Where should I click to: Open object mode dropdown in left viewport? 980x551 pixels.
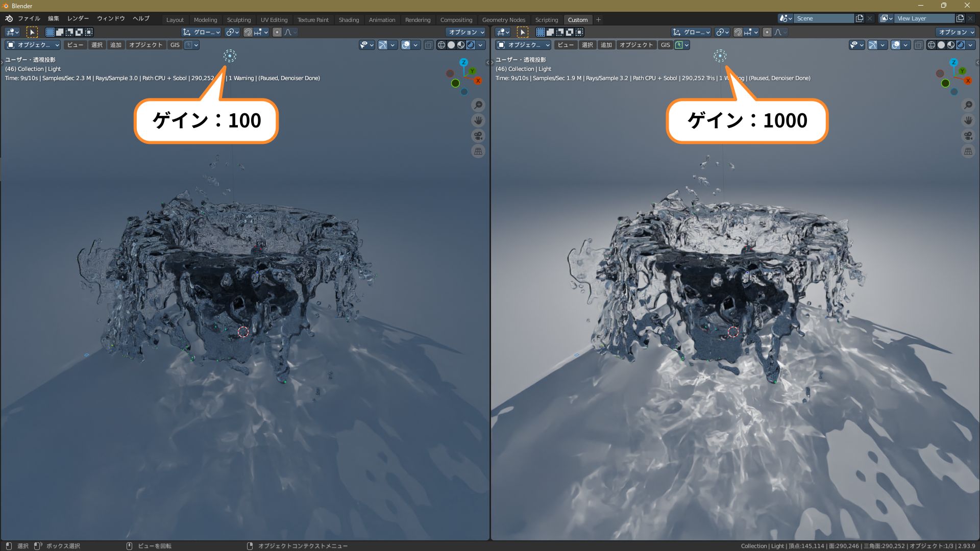tap(33, 45)
